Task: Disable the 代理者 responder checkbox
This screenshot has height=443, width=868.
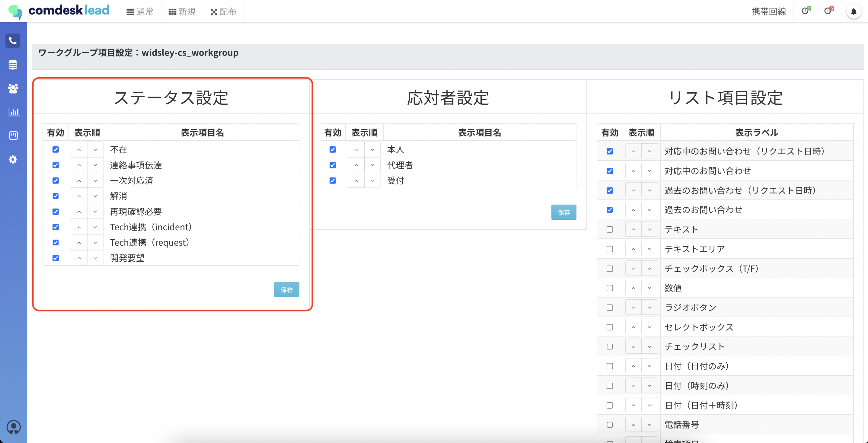Action: click(333, 165)
